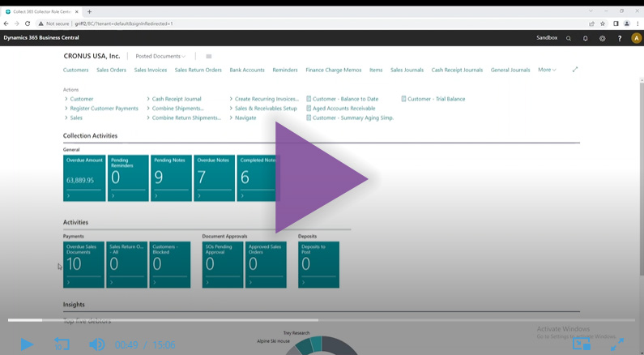Image resolution: width=644 pixels, height=355 pixels.
Task: Expand Create Recurring Invoices action
Action: (264, 99)
